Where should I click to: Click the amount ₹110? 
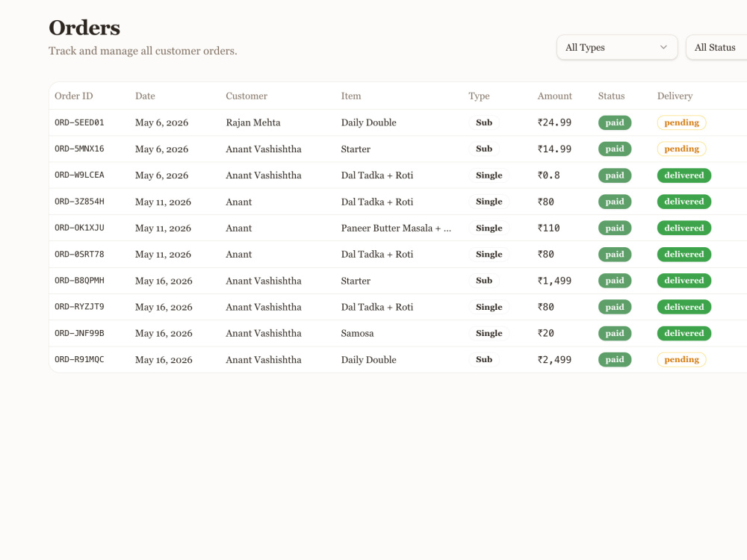click(549, 228)
